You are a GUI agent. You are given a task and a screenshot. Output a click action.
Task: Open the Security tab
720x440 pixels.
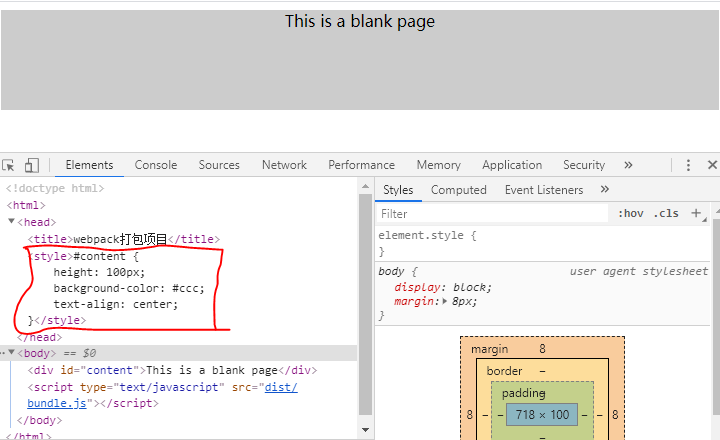pos(584,165)
